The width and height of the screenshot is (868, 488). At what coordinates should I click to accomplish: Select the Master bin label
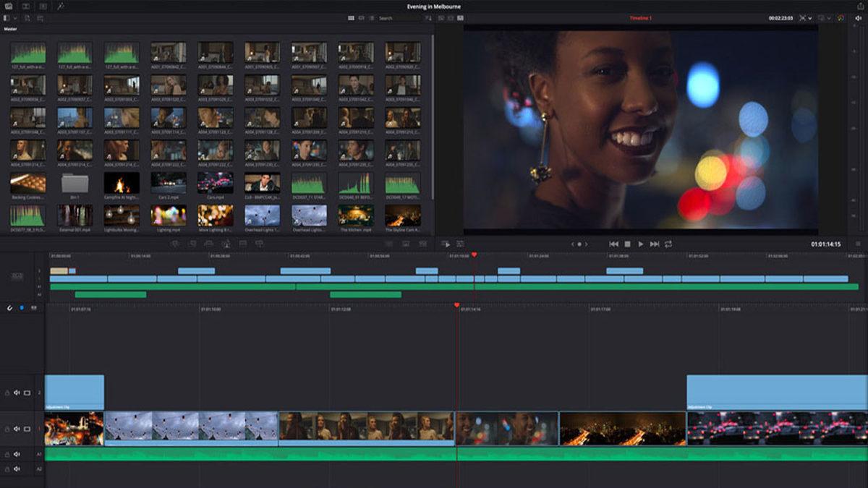(x=10, y=29)
